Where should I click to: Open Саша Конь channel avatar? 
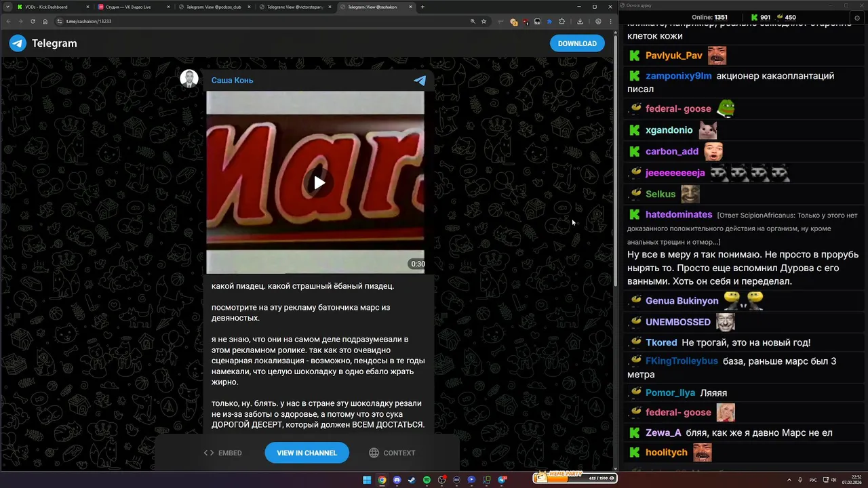(x=189, y=79)
